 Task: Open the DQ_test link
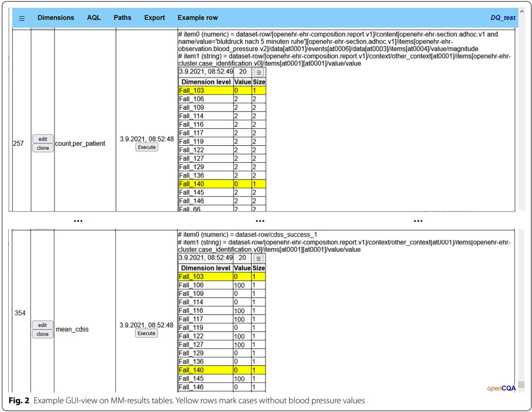503,17
